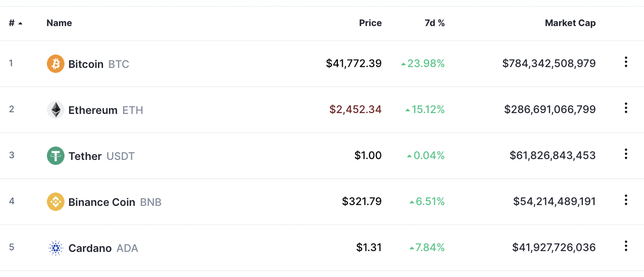Image resolution: width=644 pixels, height=277 pixels.
Task: Click the Name column header
Action: 59,23
